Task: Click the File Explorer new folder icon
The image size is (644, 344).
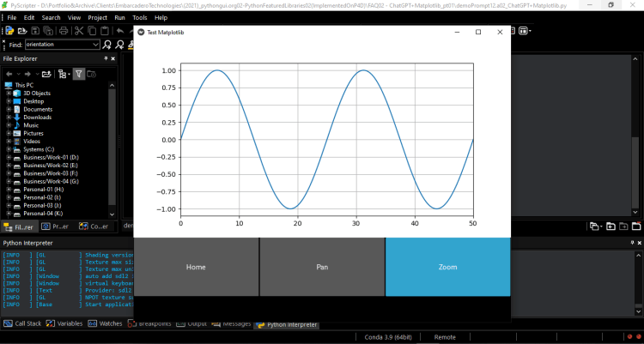Action: [x=92, y=74]
